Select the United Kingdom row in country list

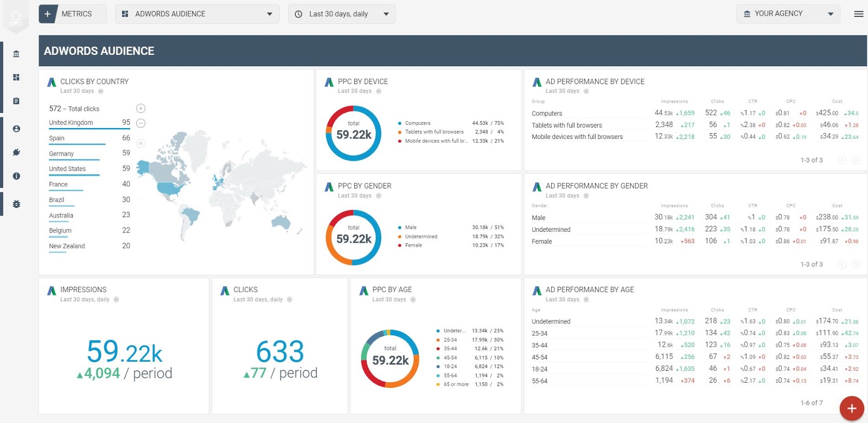click(x=90, y=123)
